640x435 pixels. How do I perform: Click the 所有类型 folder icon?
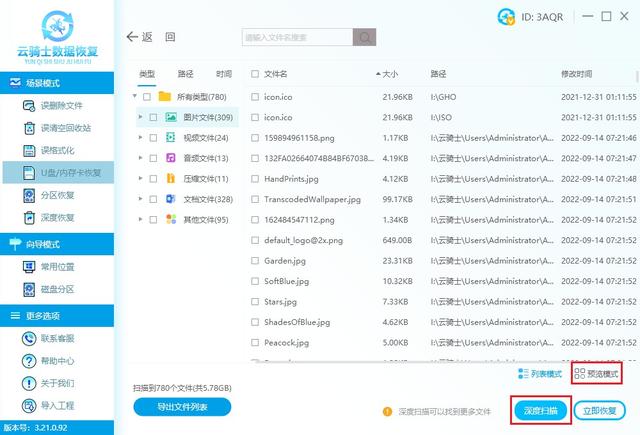pos(164,97)
